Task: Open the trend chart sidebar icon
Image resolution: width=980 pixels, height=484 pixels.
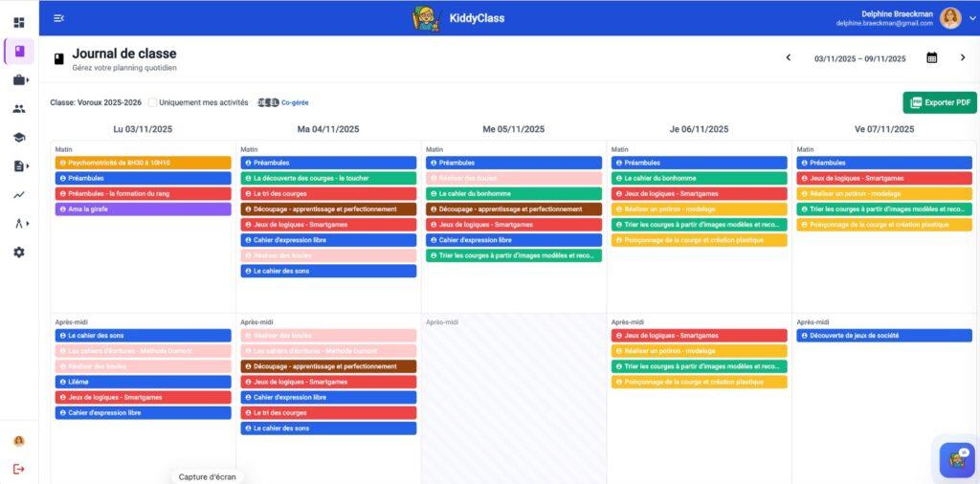Action: pos(19,195)
